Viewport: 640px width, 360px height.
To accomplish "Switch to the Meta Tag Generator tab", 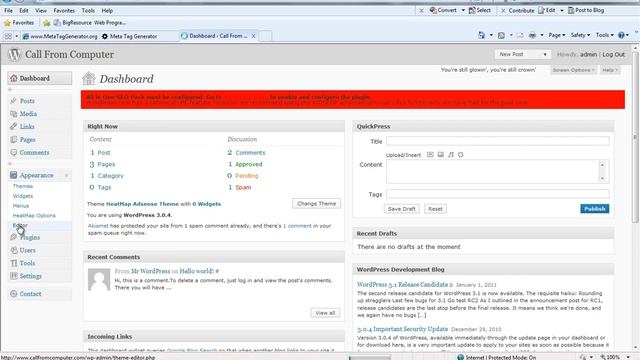I will 138,36.
